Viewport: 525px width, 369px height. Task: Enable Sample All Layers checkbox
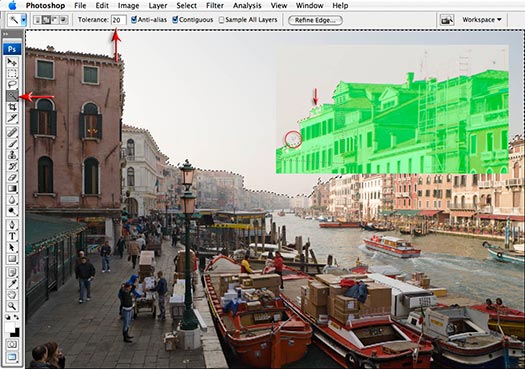click(x=221, y=20)
